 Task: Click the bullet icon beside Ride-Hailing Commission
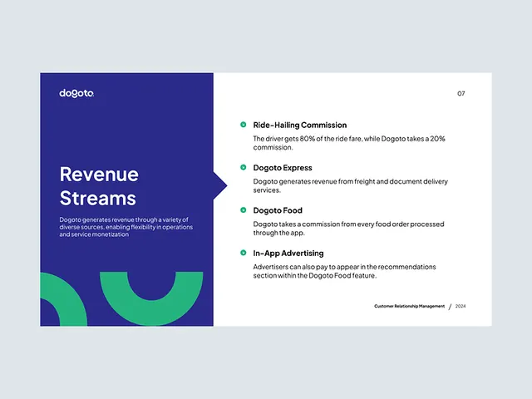[x=244, y=125]
